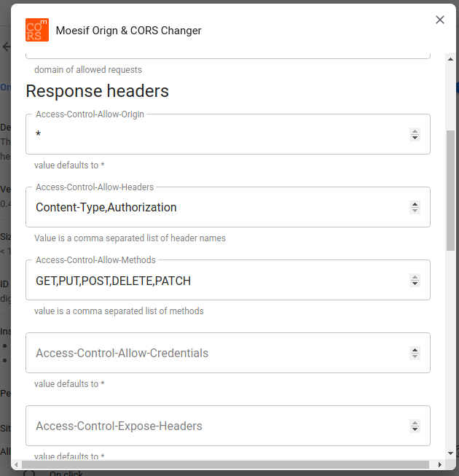Click up arrow in Access-Control-Allow-Headers spinner
Viewport: 459px width, 476px height.
415,204
